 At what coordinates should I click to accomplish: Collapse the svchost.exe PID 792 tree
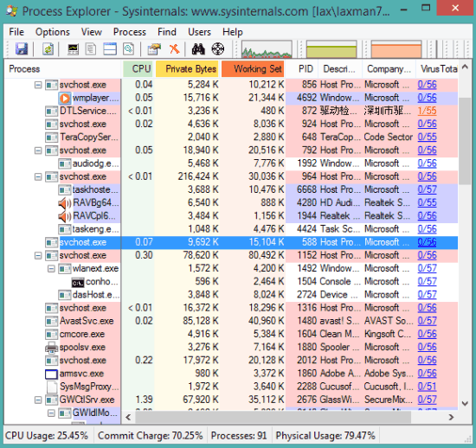click(38, 150)
